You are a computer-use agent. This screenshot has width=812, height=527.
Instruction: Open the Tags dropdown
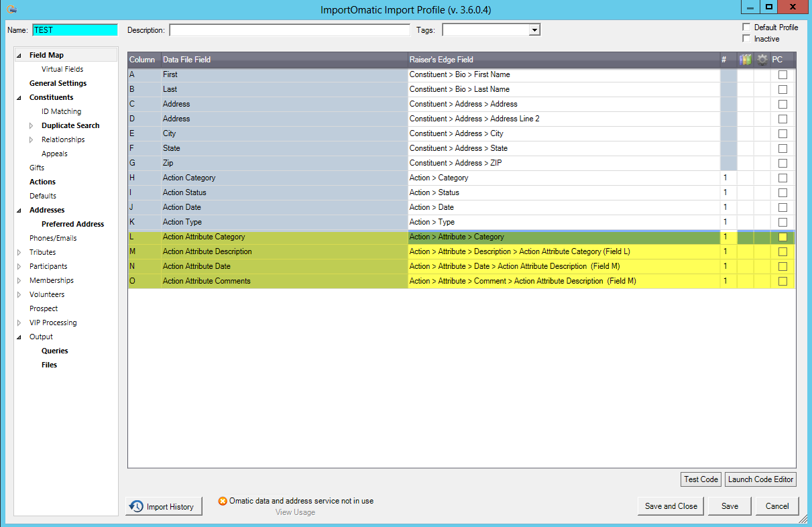pos(534,30)
